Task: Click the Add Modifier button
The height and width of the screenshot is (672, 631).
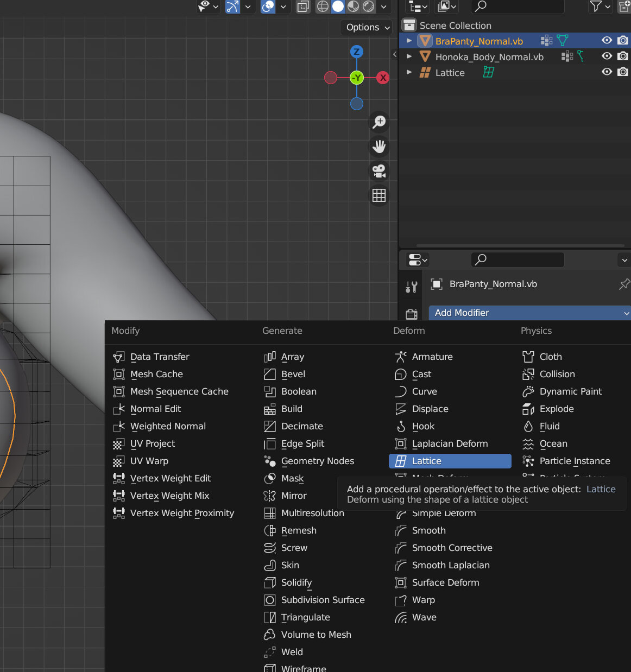Action: click(529, 313)
